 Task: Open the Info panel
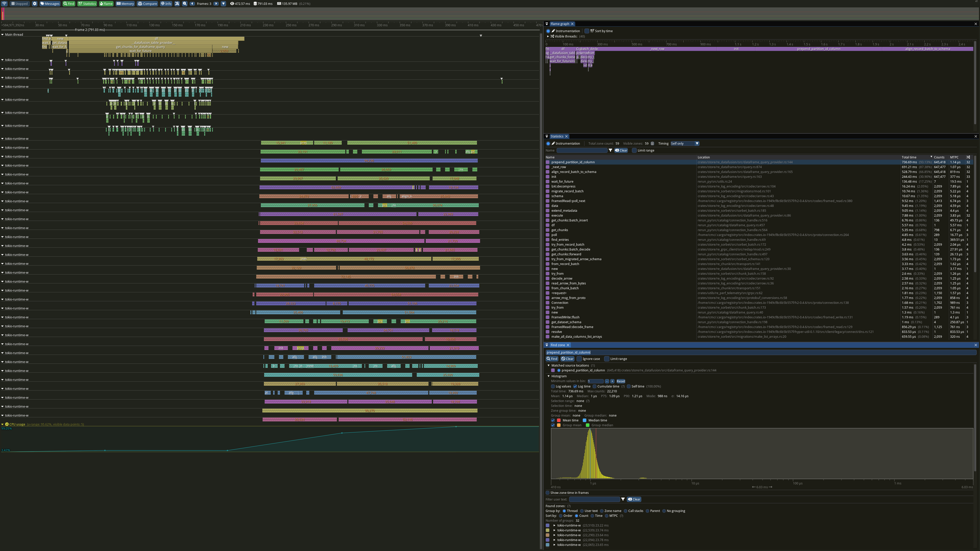click(166, 3)
